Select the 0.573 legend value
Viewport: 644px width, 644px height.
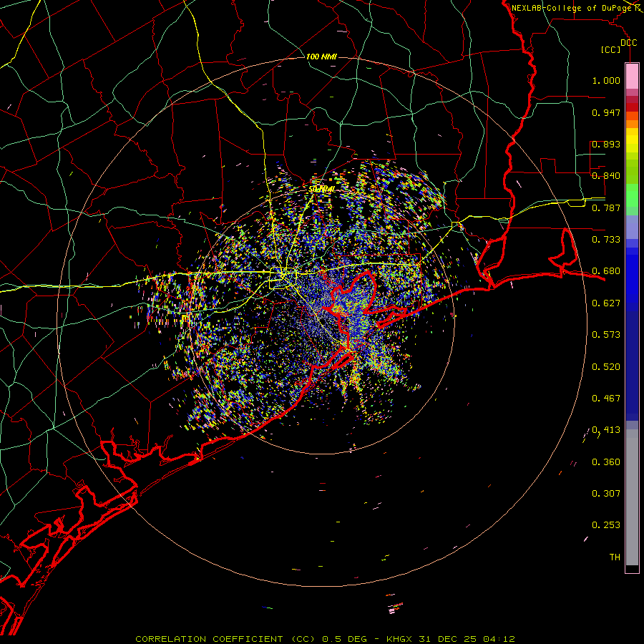(606, 335)
